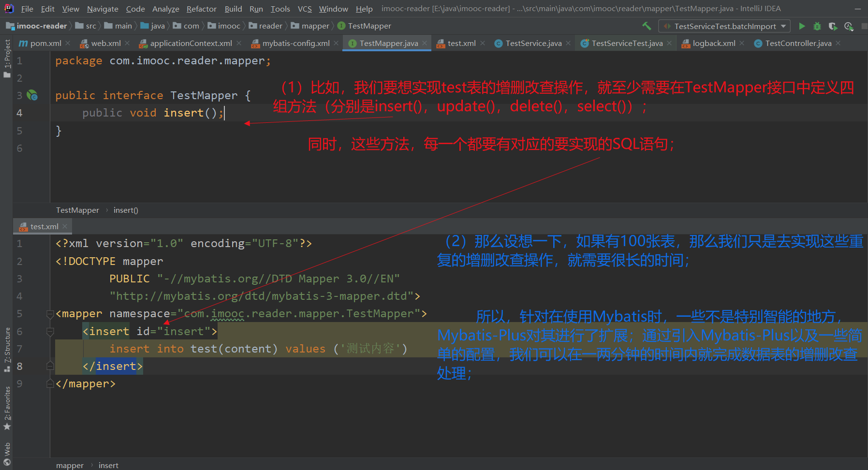Collapse the insert element fold marker on line 6

click(50, 331)
